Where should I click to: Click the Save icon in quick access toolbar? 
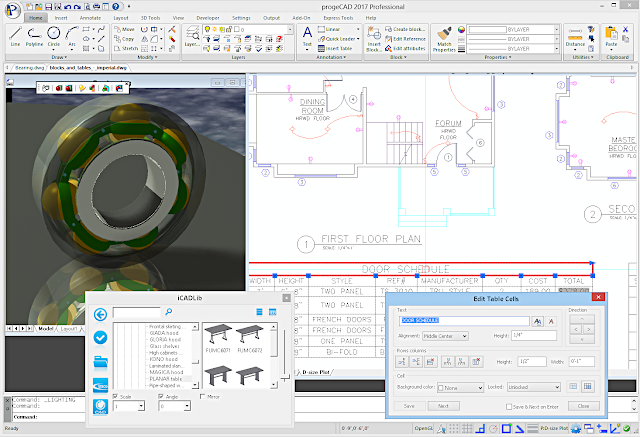pos(49,7)
